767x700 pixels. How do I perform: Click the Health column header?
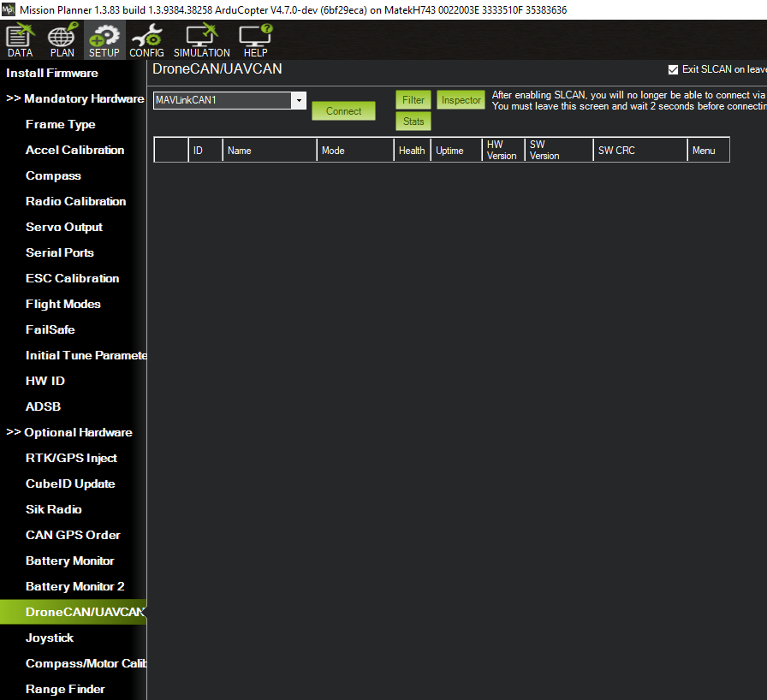pyautogui.click(x=412, y=151)
